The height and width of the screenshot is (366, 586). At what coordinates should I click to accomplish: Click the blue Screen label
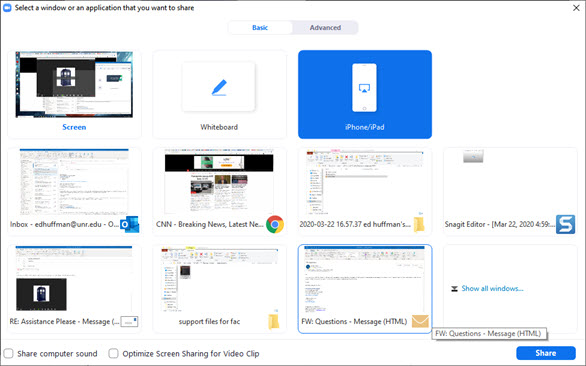tap(74, 127)
